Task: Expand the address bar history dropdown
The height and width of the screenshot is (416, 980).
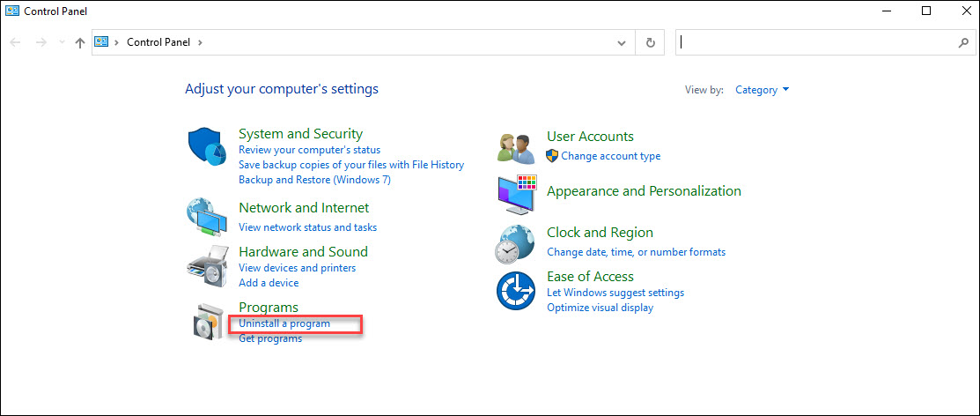Action: tap(622, 42)
